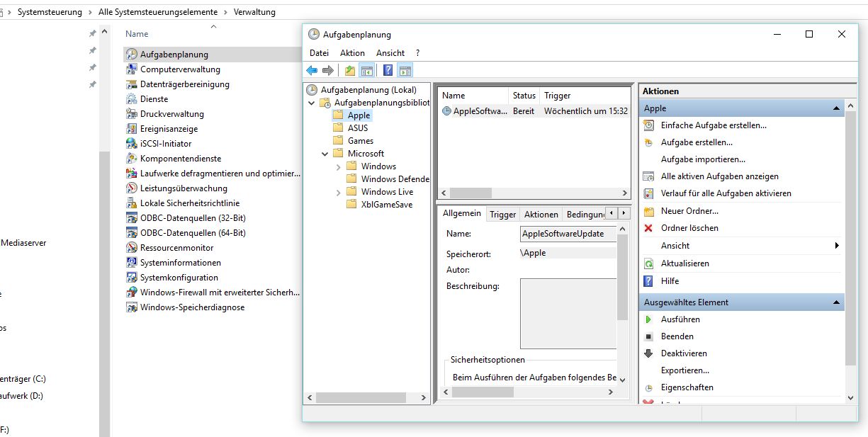Click the Aufgabe erstellen action
This screenshot has height=437, width=868.
tap(697, 142)
